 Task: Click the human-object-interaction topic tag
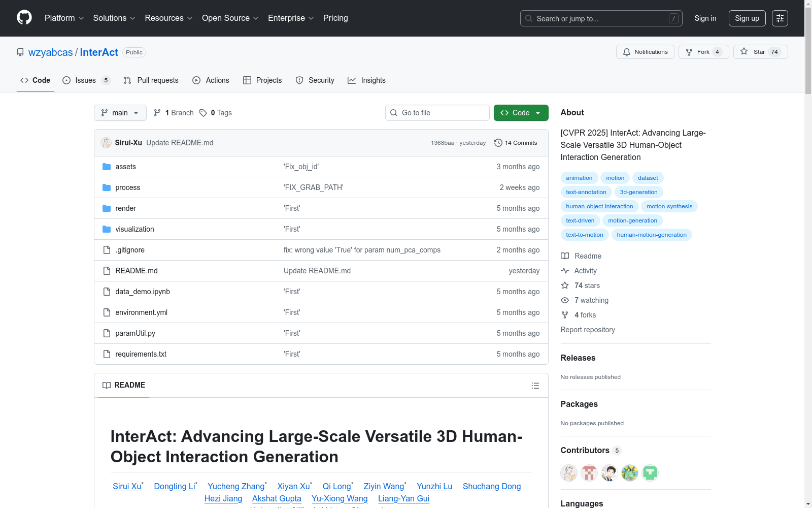point(600,206)
